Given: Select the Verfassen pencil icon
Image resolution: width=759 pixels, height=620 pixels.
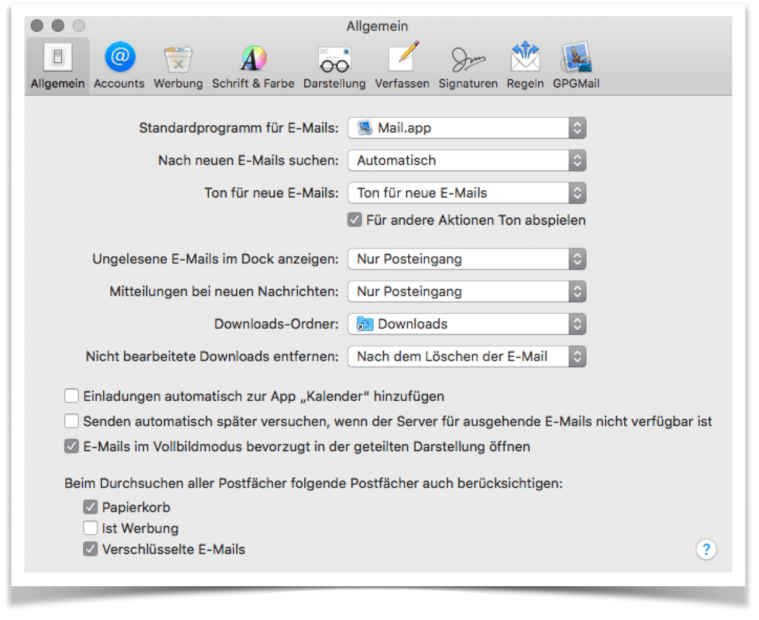Looking at the screenshot, I should [x=403, y=57].
